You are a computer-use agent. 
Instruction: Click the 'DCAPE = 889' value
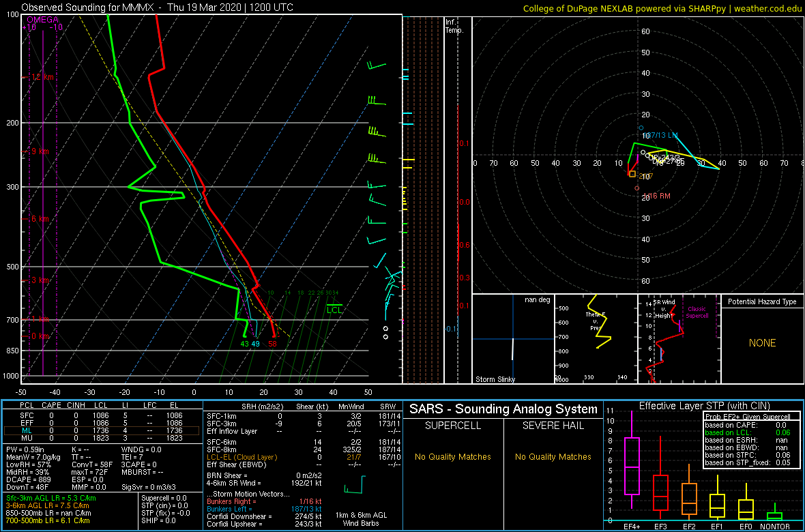point(29,479)
